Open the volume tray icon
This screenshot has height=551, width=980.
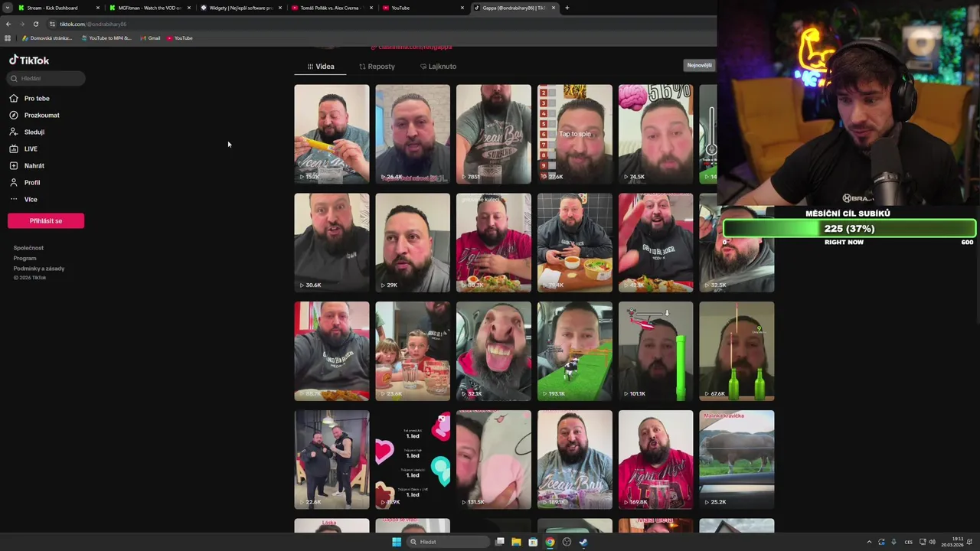point(933,542)
